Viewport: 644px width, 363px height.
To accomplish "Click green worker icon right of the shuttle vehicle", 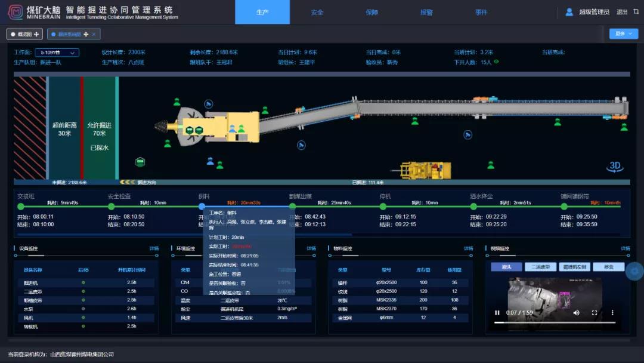I will click(x=491, y=165).
